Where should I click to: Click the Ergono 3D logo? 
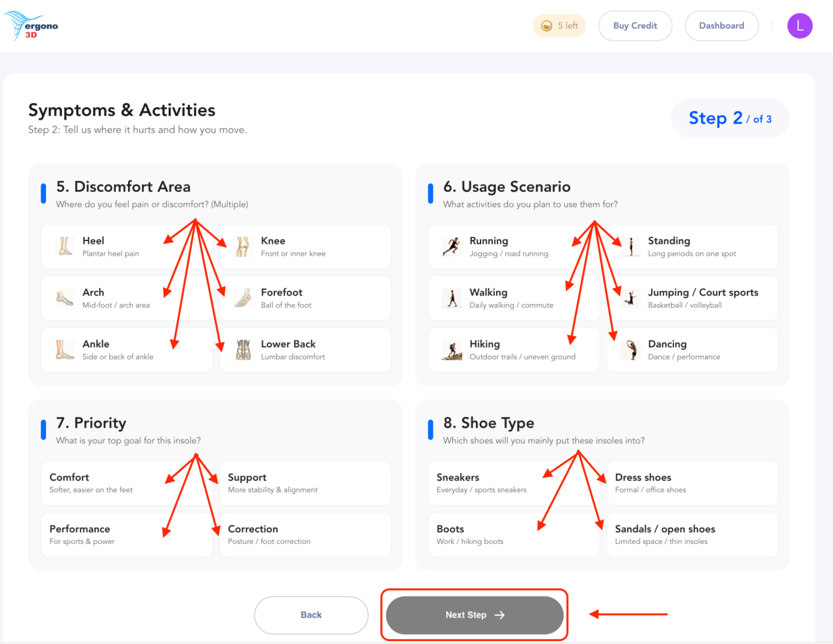(31, 26)
